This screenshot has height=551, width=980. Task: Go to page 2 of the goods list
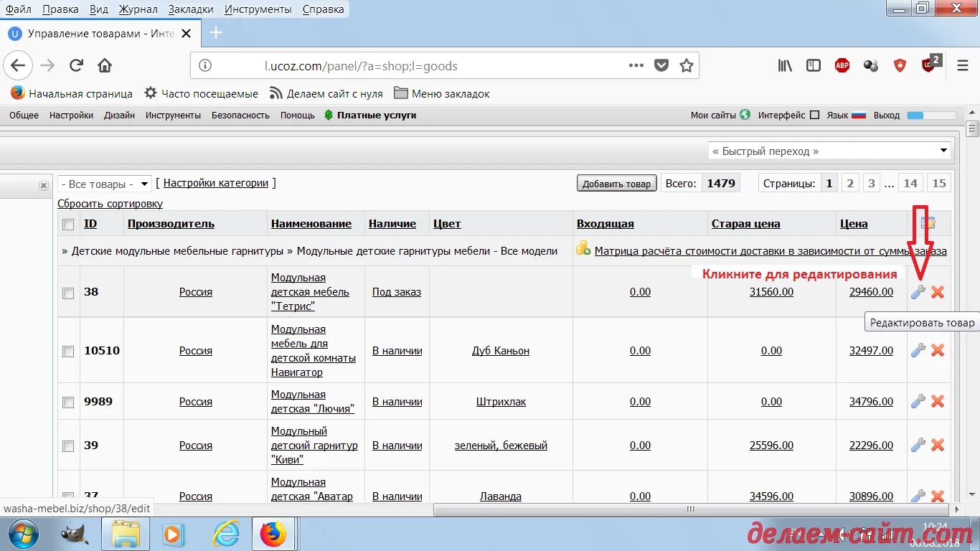tap(850, 184)
